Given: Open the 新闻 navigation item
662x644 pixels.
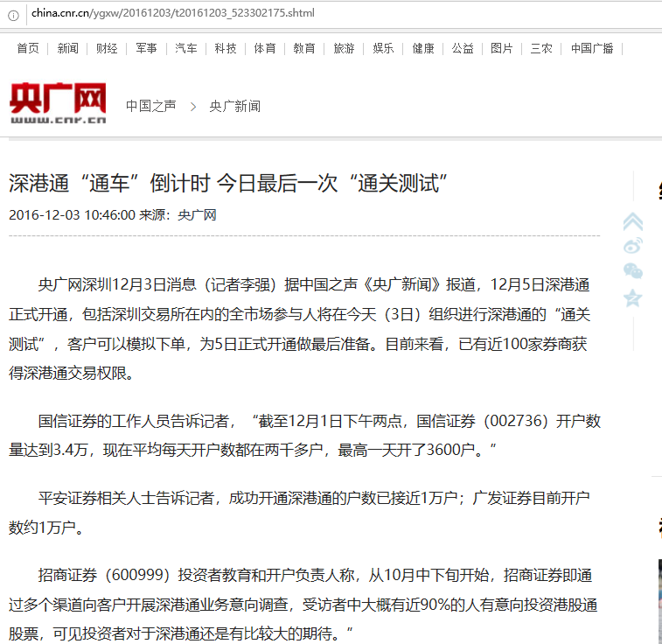Looking at the screenshot, I should (67, 49).
